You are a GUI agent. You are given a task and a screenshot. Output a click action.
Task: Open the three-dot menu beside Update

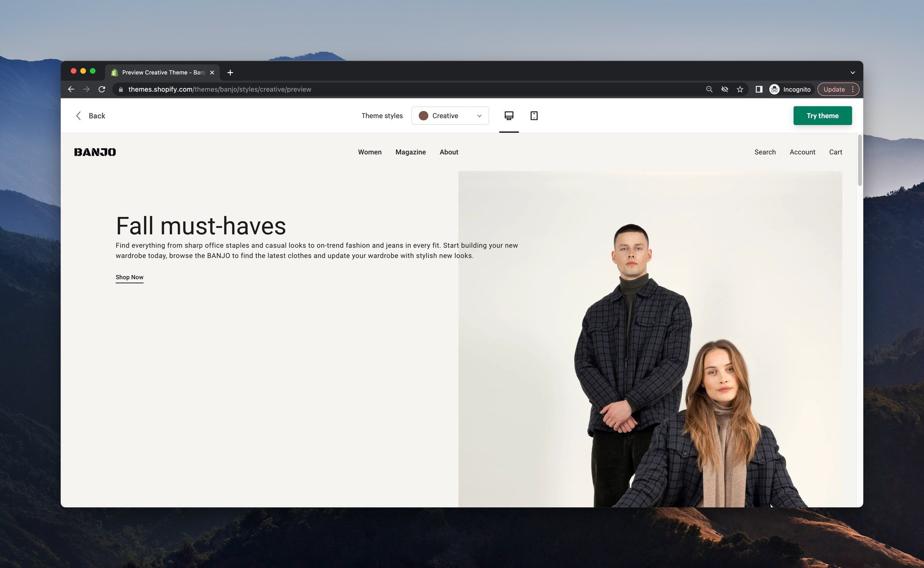coord(853,89)
